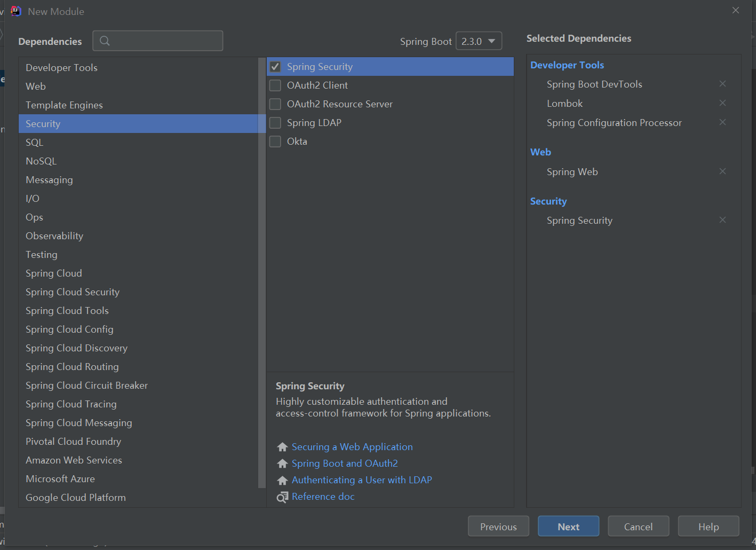Select the Security category
The height and width of the screenshot is (550, 756).
(x=138, y=124)
